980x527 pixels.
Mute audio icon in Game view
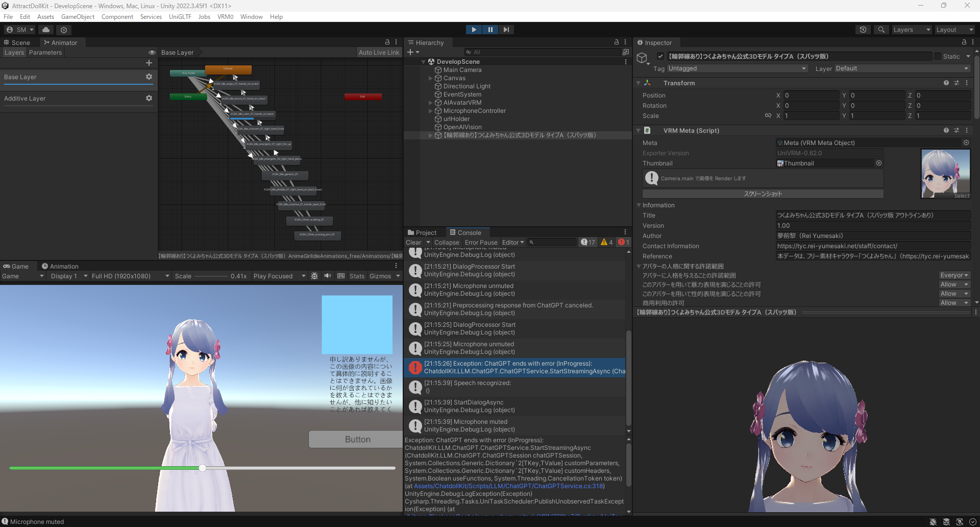pyautogui.click(x=328, y=276)
